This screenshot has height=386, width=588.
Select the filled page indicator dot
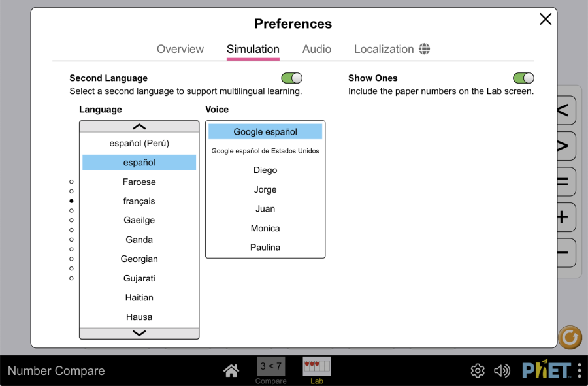click(71, 201)
